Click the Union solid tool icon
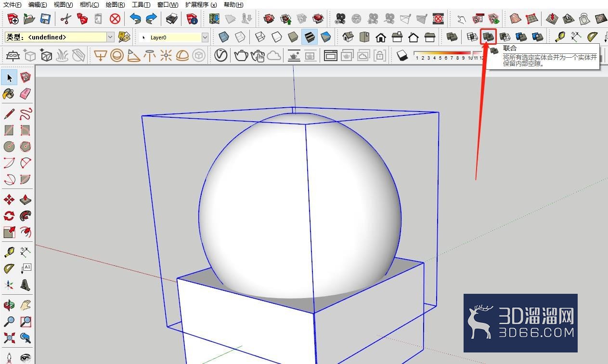608x364 pixels. tap(488, 37)
